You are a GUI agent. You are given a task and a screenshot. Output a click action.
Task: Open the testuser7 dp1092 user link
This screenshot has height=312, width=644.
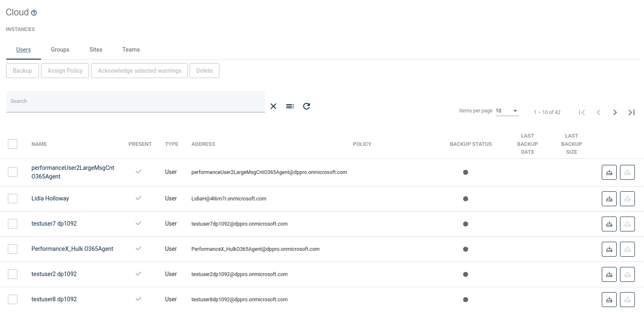54,224
